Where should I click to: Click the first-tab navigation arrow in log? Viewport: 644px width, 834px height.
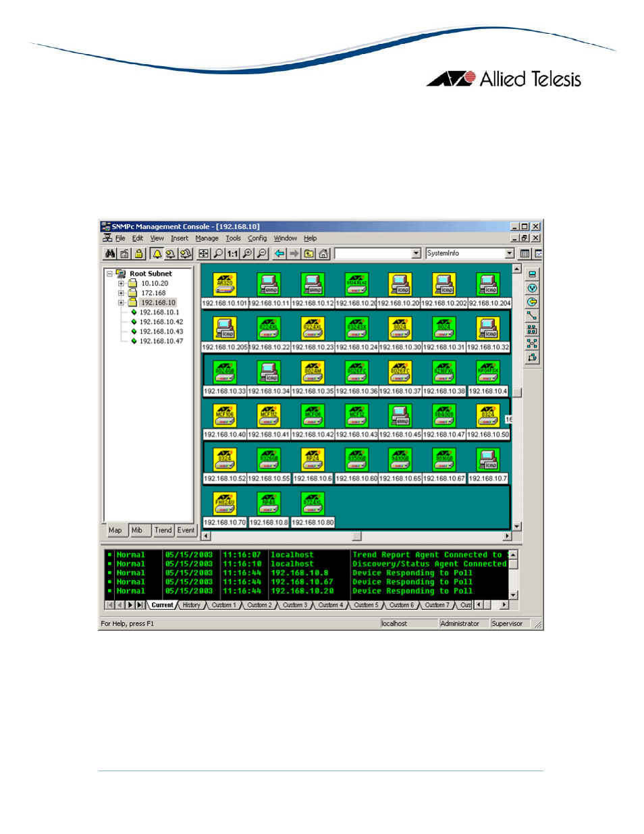coord(110,605)
